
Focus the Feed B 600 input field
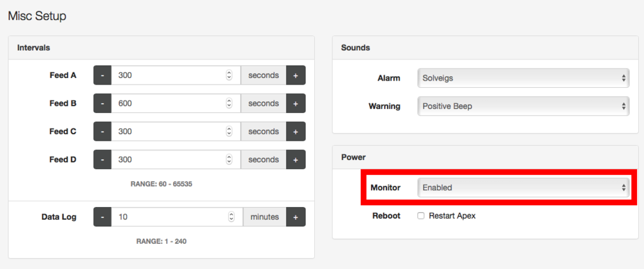pos(176,103)
